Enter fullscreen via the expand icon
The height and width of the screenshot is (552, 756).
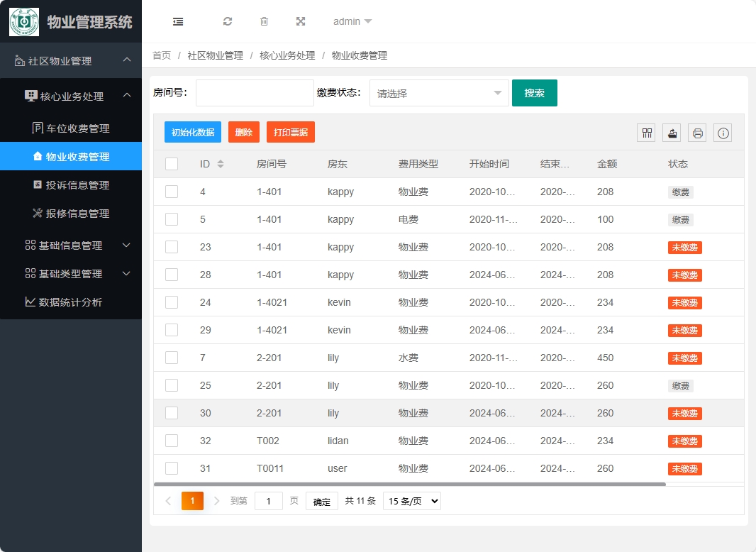click(301, 21)
